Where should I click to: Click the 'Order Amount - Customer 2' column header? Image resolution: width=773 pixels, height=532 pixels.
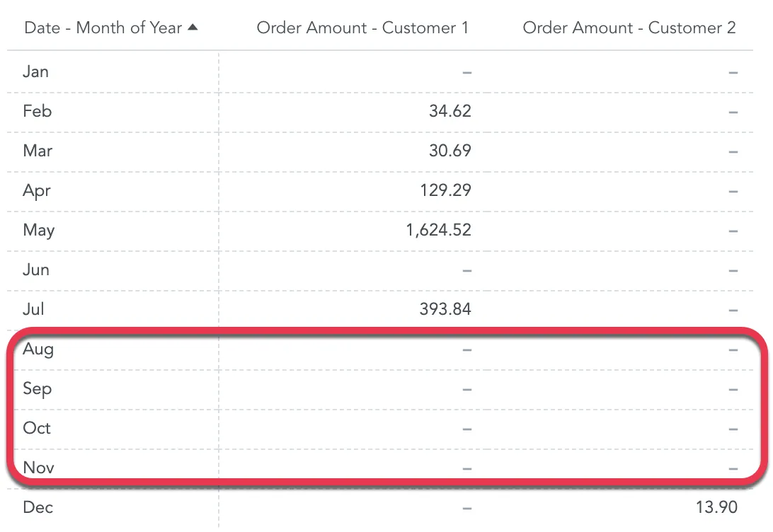coord(630,28)
